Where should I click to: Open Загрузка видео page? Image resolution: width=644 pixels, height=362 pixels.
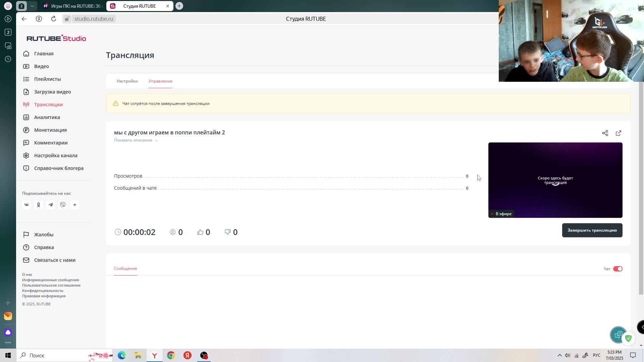pos(52,92)
